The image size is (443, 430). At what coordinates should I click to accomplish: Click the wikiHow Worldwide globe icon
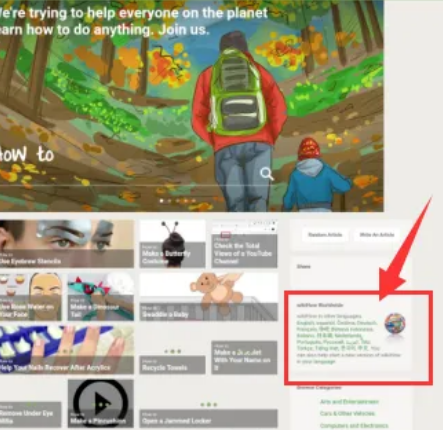point(395,323)
